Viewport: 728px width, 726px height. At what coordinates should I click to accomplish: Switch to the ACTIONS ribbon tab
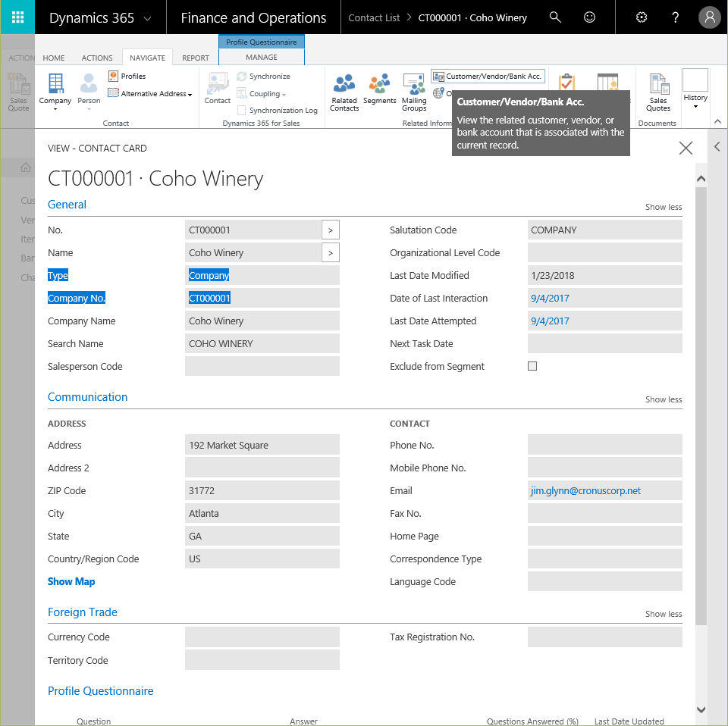click(97, 58)
